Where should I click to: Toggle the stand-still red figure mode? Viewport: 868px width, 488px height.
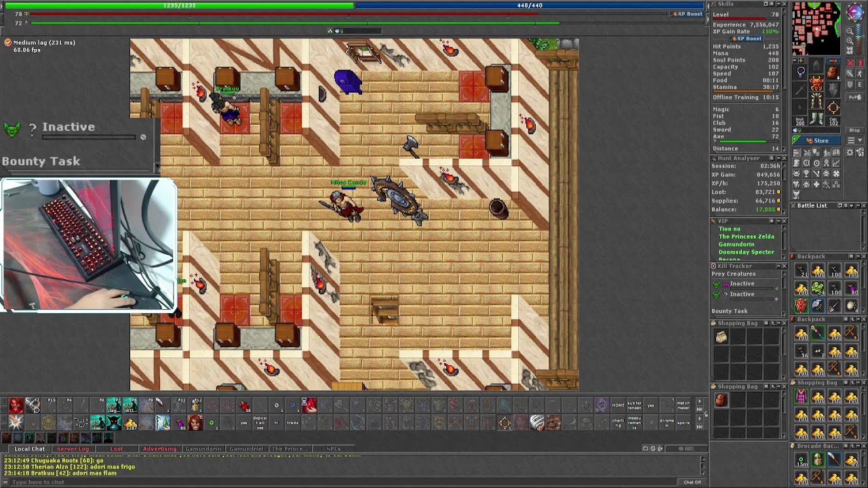point(860,63)
